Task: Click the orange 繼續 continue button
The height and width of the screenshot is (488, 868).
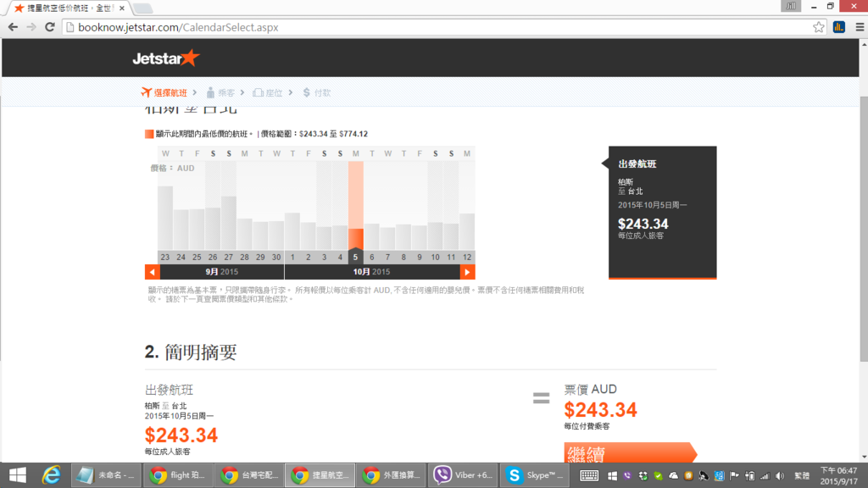Action: coord(630,452)
